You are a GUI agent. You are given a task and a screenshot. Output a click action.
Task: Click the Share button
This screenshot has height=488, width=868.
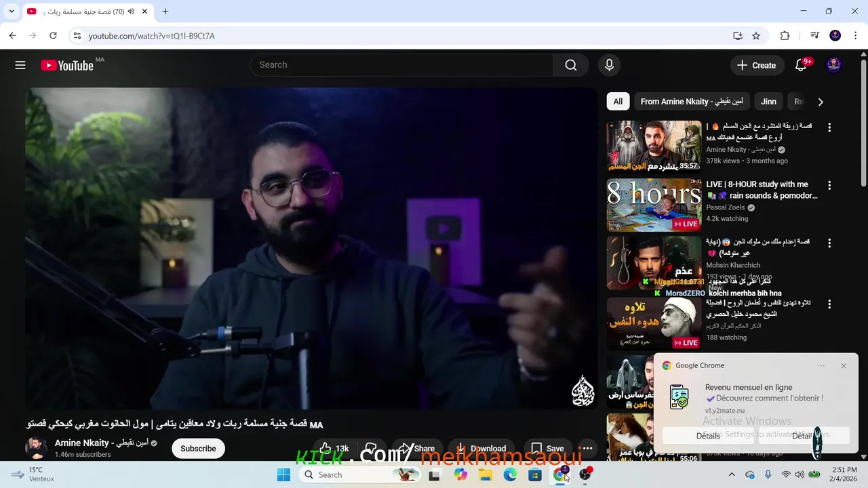pyautogui.click(x=416, y=448)
